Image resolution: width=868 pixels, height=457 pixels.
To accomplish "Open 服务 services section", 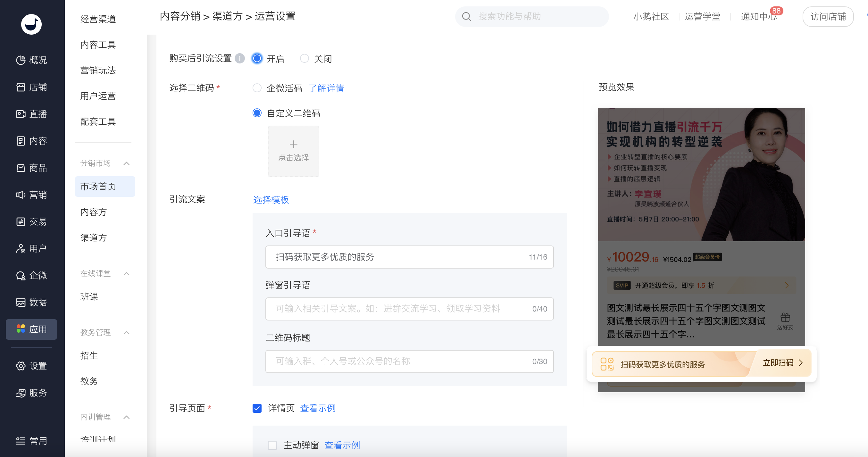I will coord(31,393).
